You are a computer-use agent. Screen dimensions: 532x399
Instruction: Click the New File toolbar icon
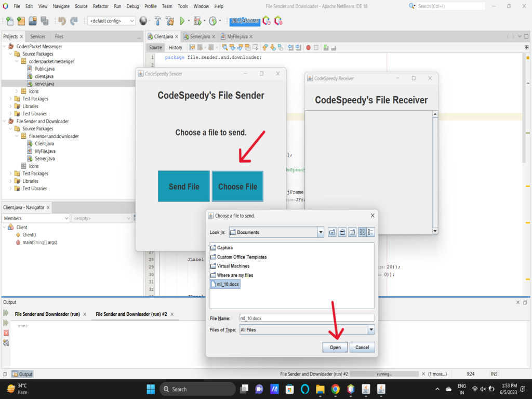10,21
